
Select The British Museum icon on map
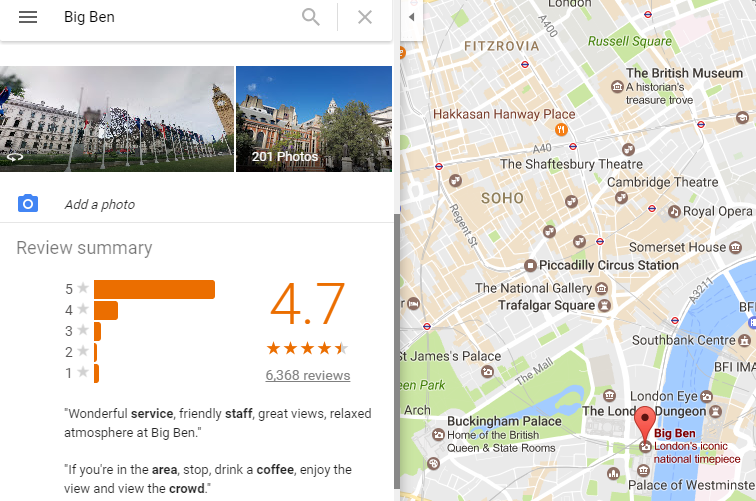pos(617,87)
